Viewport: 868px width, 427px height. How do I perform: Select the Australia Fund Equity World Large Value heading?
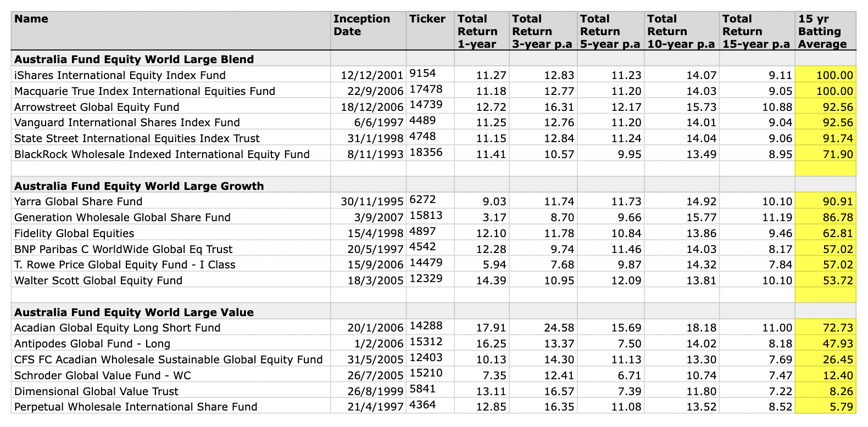pyautogui.click(x=134, y=312)
